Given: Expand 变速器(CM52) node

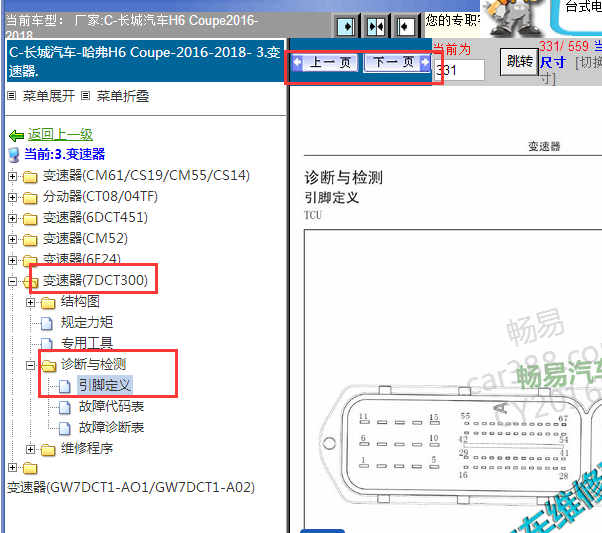Looking at the screenshot, I should click(x=12, y=239).
